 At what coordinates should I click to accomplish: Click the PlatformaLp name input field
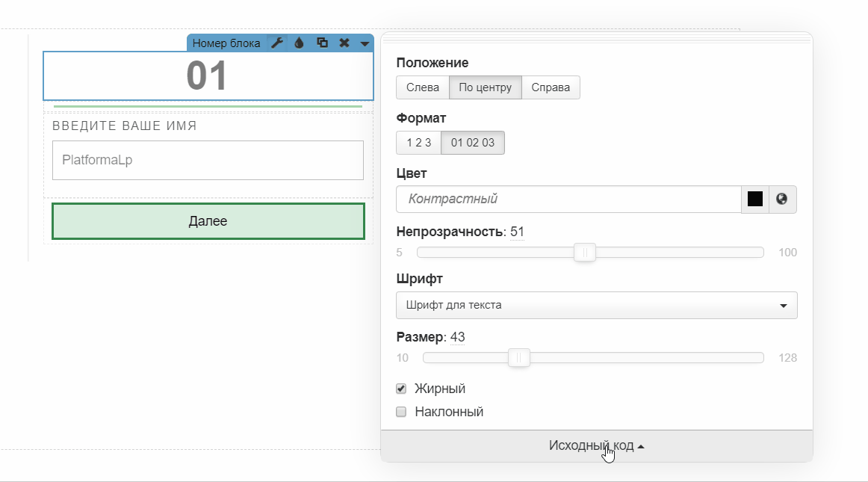[x=208, y=160]
